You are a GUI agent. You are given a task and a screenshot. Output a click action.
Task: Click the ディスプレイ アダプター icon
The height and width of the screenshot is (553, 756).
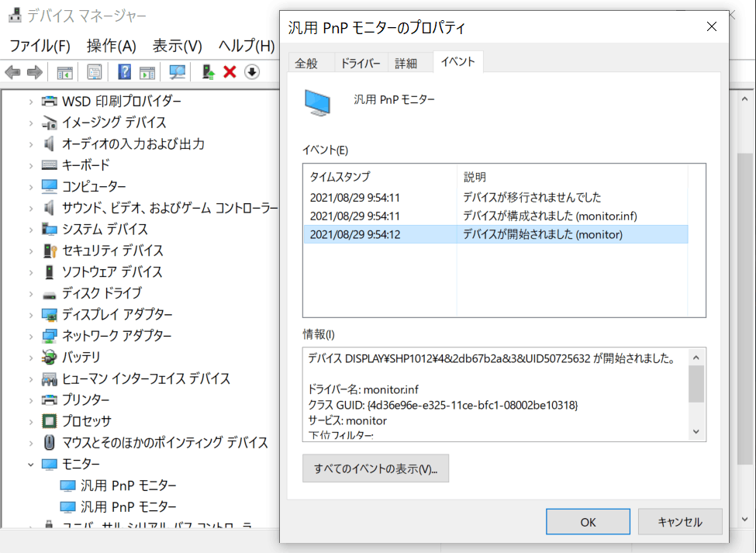click(x=49, y=314)
